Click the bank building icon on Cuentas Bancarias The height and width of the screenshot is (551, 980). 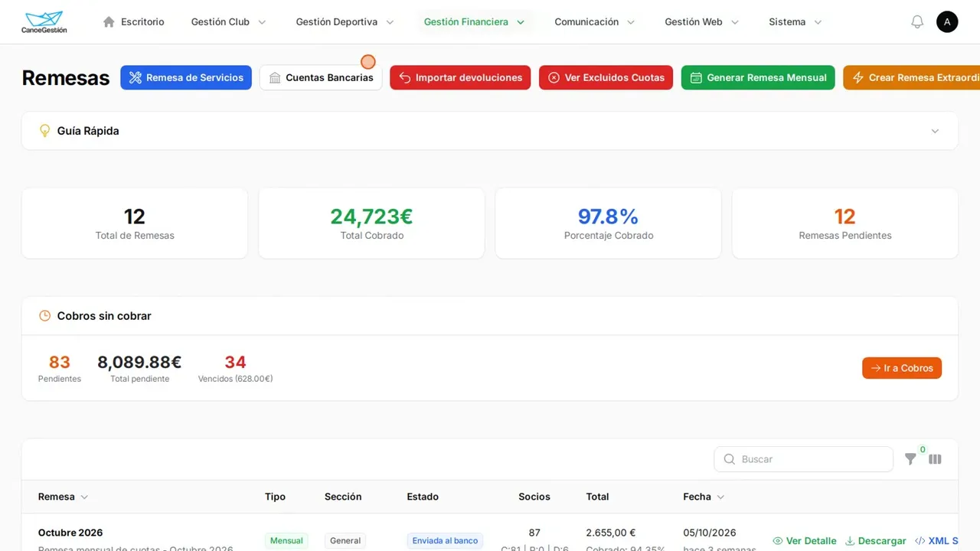(x=275, y=78)
